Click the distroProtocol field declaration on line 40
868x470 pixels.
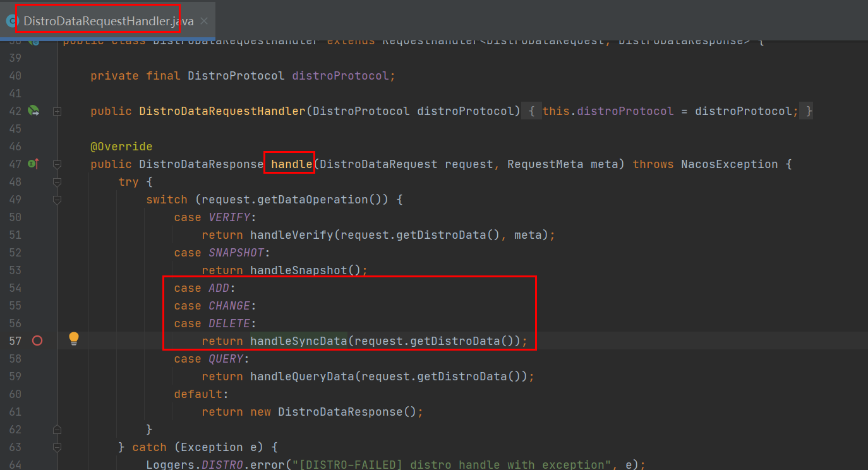click(x=341, y=76)
